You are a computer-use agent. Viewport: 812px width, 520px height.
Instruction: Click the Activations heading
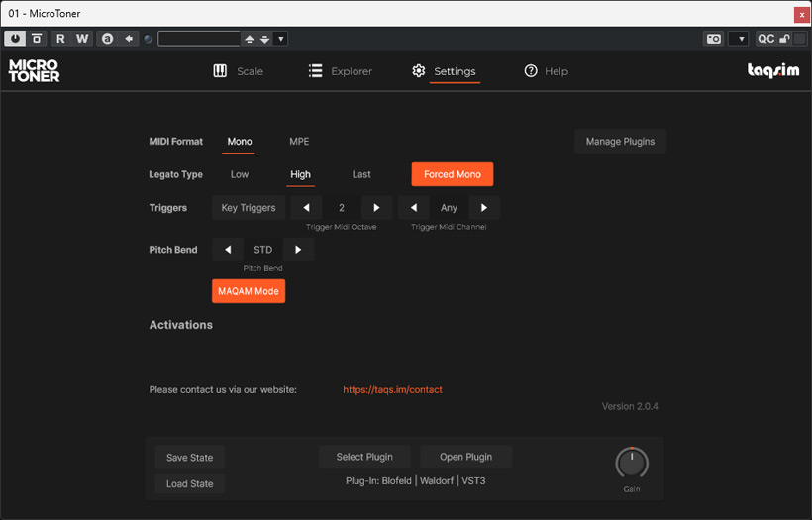coord(181,325)
